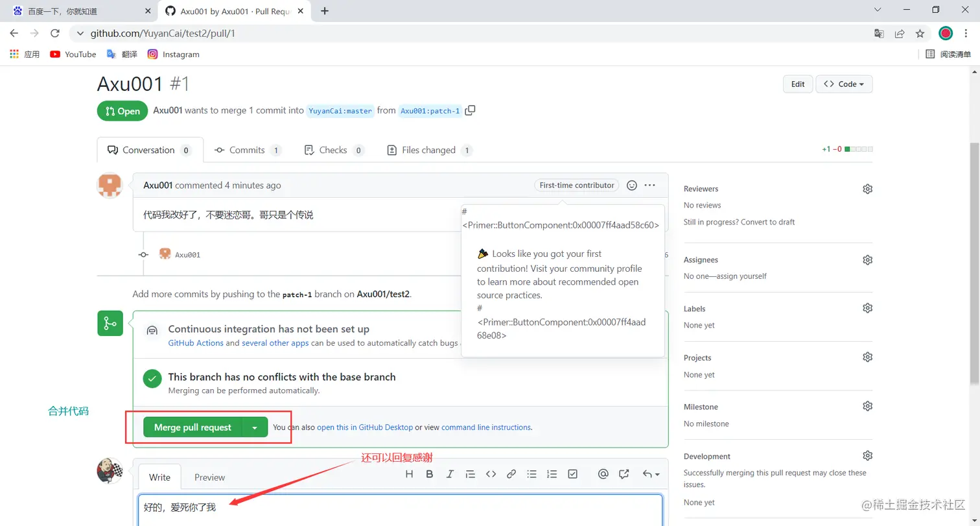Add emoji reaction to Axu001's comment
This screenshot has height=526, width=980.
click(x=632, y=185)
